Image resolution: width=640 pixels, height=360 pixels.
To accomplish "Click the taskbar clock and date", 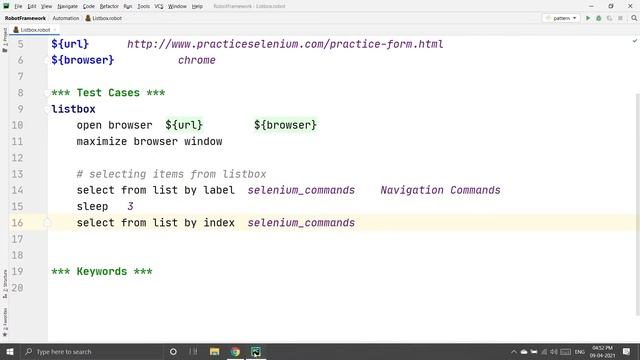I will coord(602,351).
